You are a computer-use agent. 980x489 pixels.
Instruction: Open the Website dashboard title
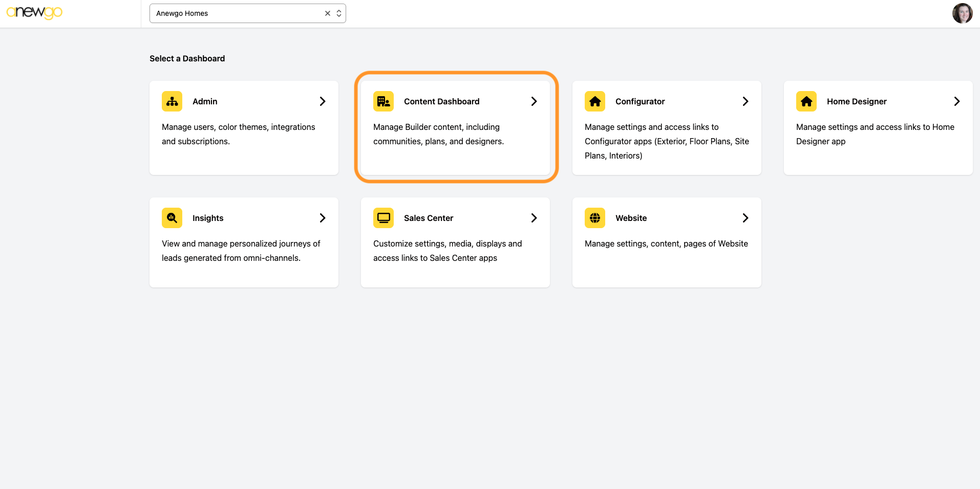pos(631,218)
